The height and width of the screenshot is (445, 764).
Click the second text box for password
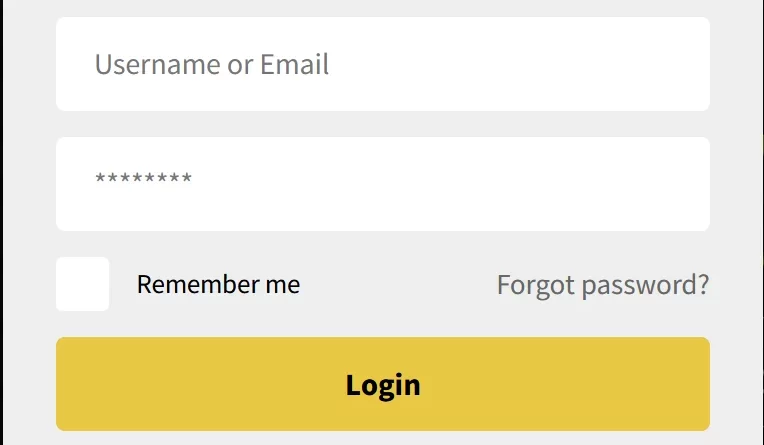coord(383,184)
